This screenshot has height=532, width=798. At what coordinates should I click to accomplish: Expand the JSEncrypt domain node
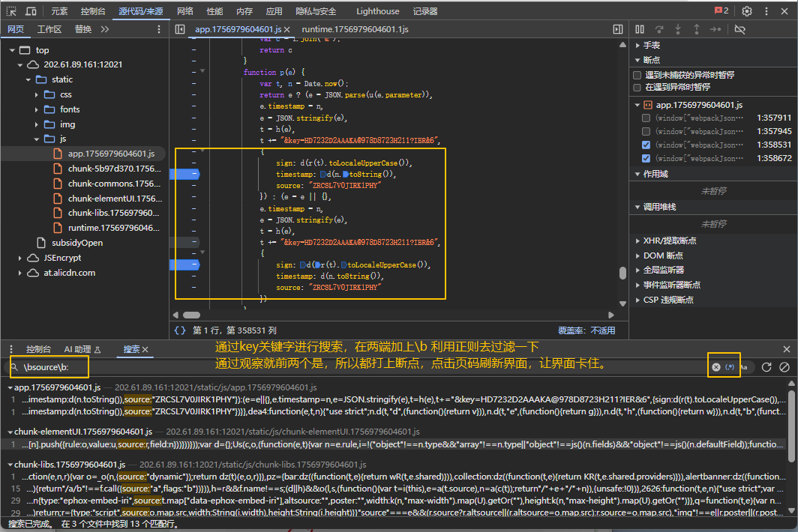pos(20,258)
